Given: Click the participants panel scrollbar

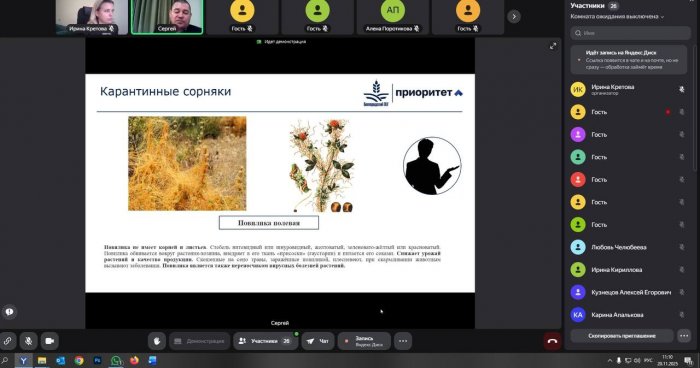Looking at the screenshot, I should [x=694, y=107].
